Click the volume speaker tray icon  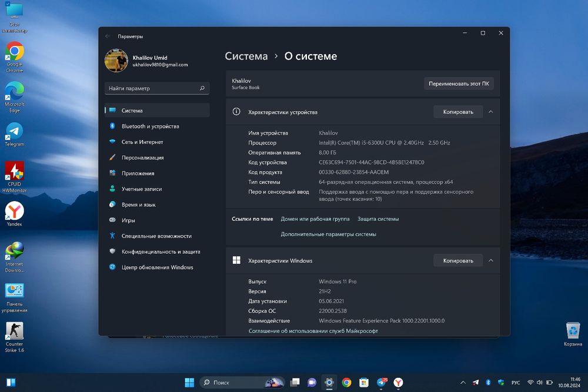[540, 383]
